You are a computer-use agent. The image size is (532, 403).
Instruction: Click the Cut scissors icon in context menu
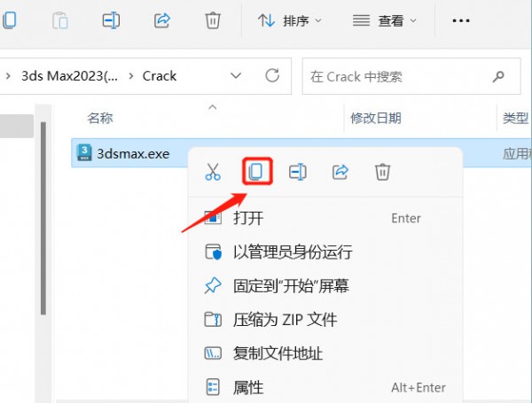pyautogui.click(x=213, y=172)
